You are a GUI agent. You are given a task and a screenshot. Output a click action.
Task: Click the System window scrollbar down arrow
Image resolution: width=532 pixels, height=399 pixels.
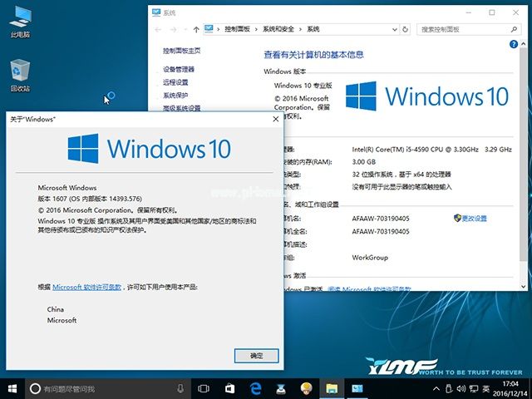(523, 286)
